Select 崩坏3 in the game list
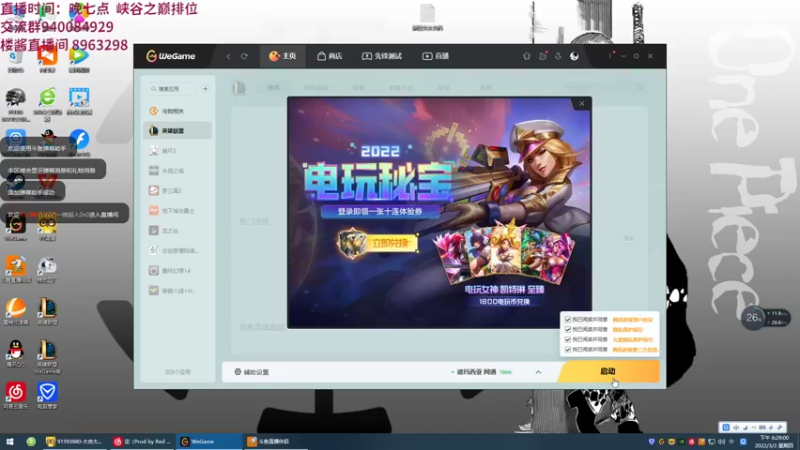 (178, 151)
